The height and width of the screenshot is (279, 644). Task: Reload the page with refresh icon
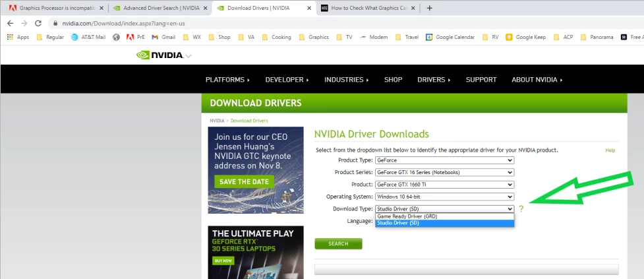pos(38,24)
